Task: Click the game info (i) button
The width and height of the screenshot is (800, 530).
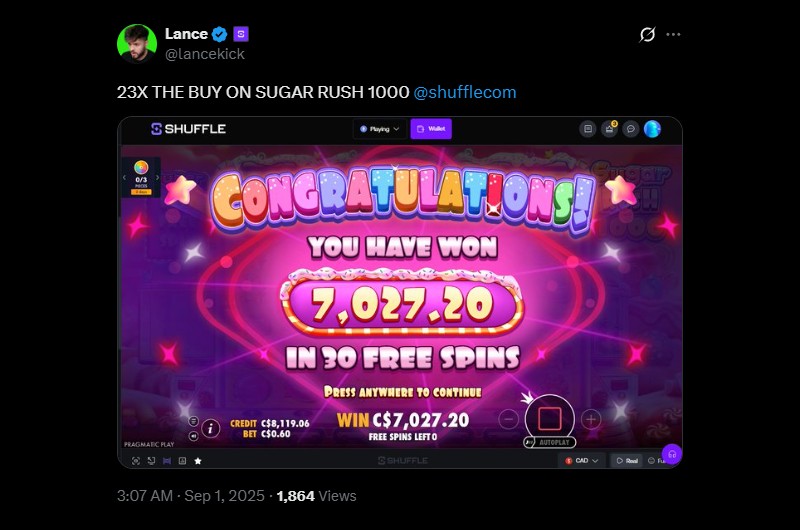Action: coord(210,428)
